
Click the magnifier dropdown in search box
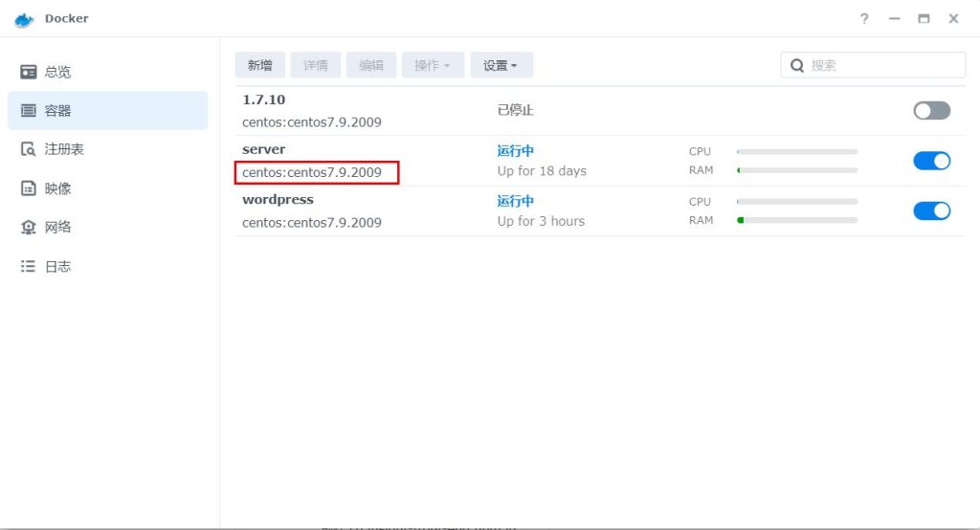(x=797, y=65)
